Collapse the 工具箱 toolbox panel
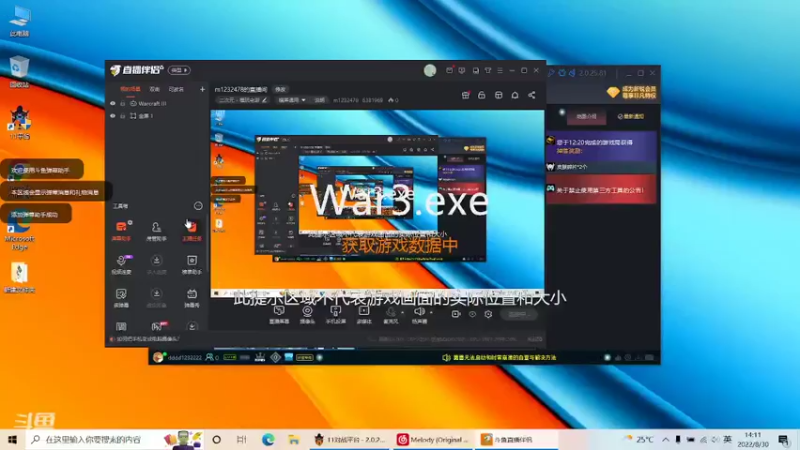800x450 pixels. click(198, 206)
